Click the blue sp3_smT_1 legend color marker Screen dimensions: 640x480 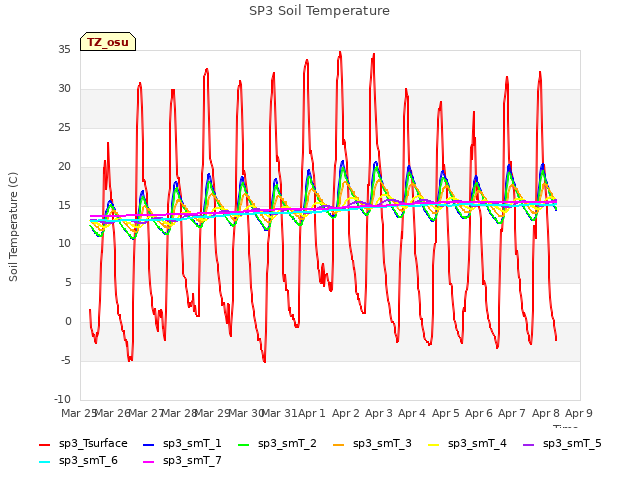(x=149, y=444)
